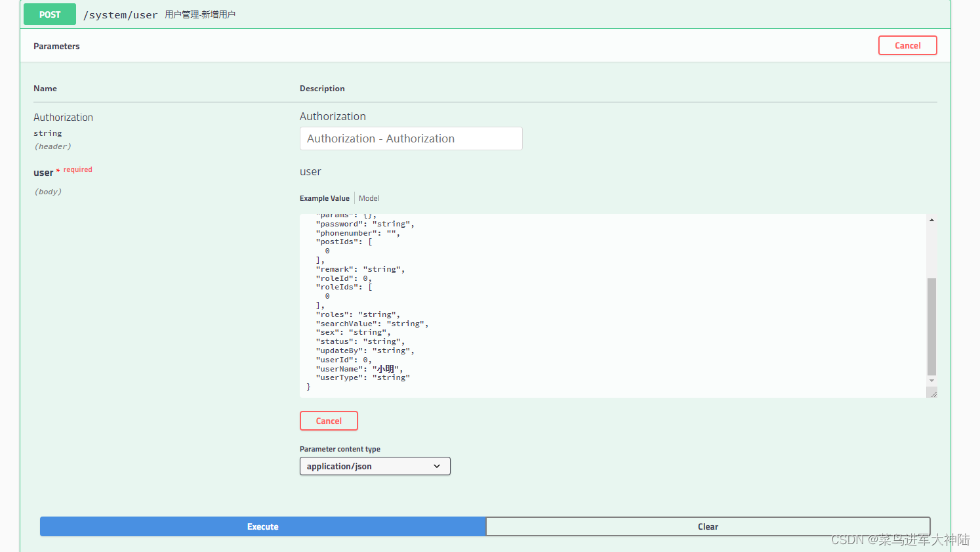This screenshot has height=552, width=980.
Task: Click the user required parameter name
Action: click(43, 173)
